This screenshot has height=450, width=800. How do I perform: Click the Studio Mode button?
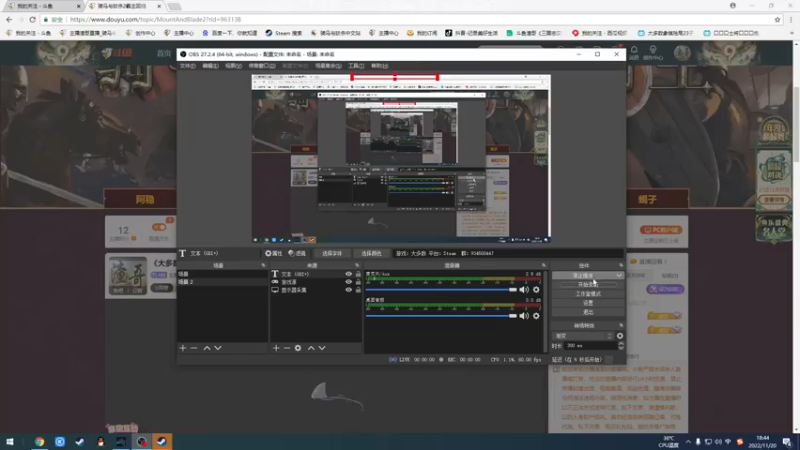(588, 294)
